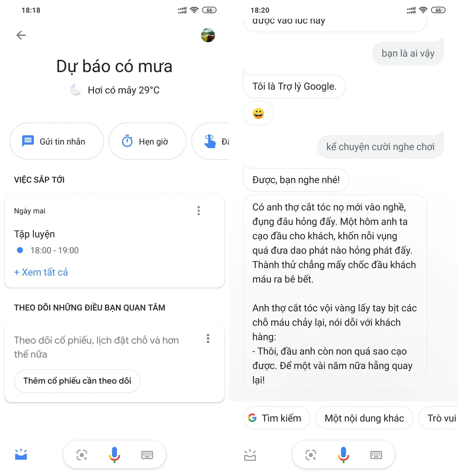
Task: Tap the blue updates inbox icon on the left screen
Action: click(21, 454)
